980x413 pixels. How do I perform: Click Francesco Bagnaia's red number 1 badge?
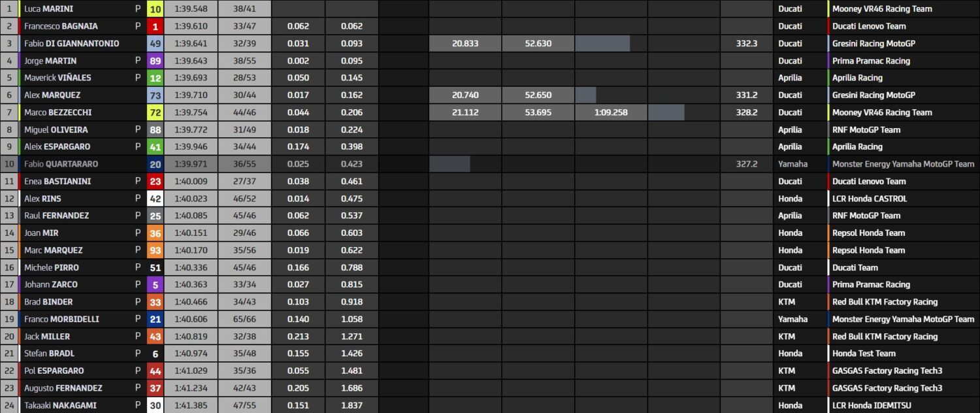(x=155, y=26)
